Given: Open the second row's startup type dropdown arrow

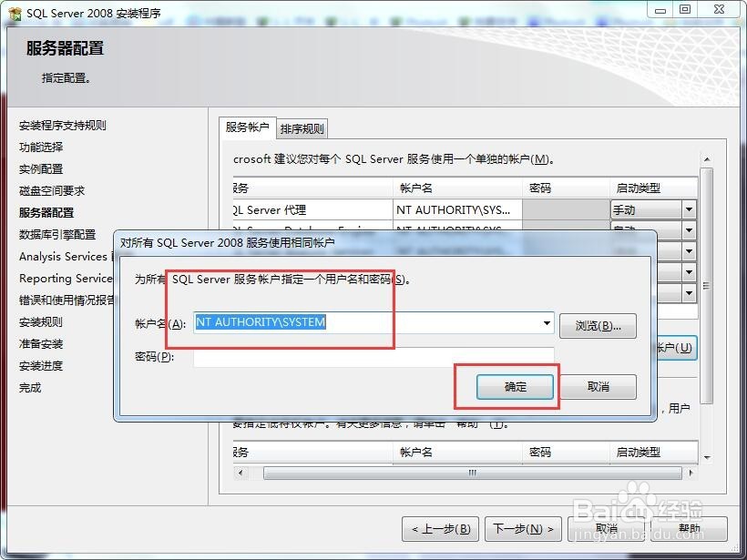Looking at the screenshot, I should tap(689, 230).
